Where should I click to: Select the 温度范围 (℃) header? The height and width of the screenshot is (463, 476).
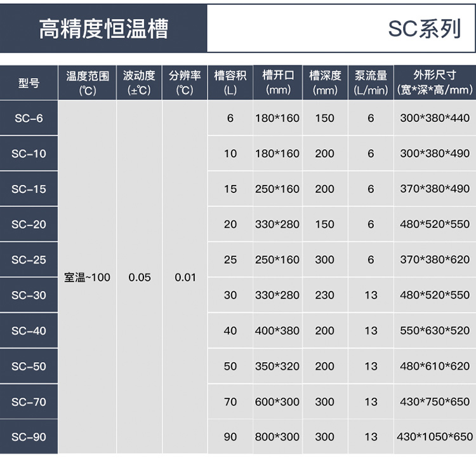(x=88, y=83)
